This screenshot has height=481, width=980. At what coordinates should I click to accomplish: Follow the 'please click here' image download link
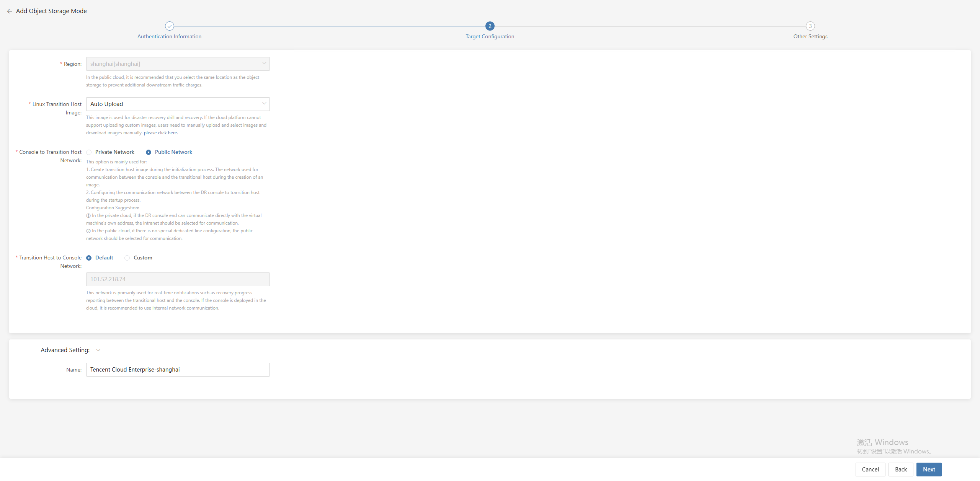(161, 133)
